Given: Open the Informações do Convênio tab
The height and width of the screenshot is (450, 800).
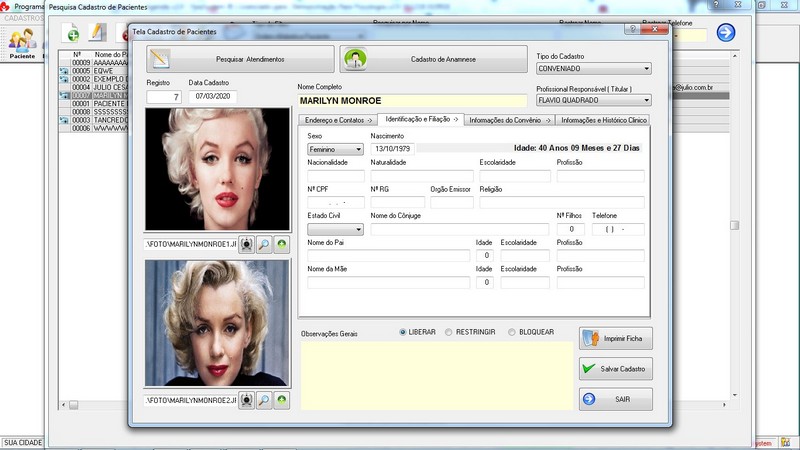Looking at the screenshot, I should click(x=509, y=120).
